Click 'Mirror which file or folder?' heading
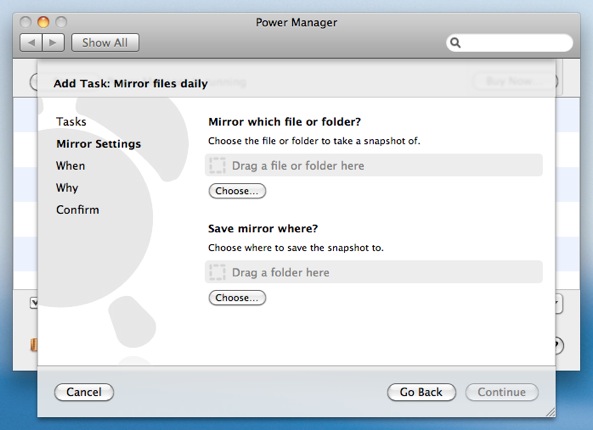 pyautogui.click(x=284, y=121)
